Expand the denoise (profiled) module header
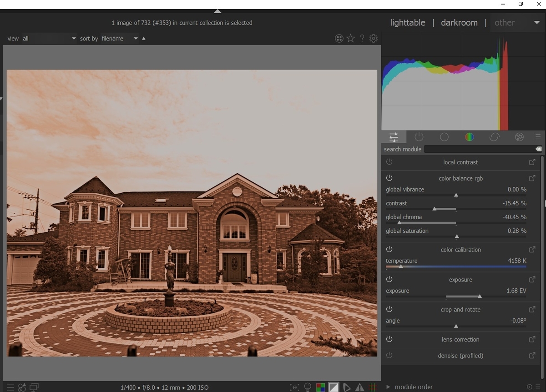546x392 pixels. [x=460, y=356]
